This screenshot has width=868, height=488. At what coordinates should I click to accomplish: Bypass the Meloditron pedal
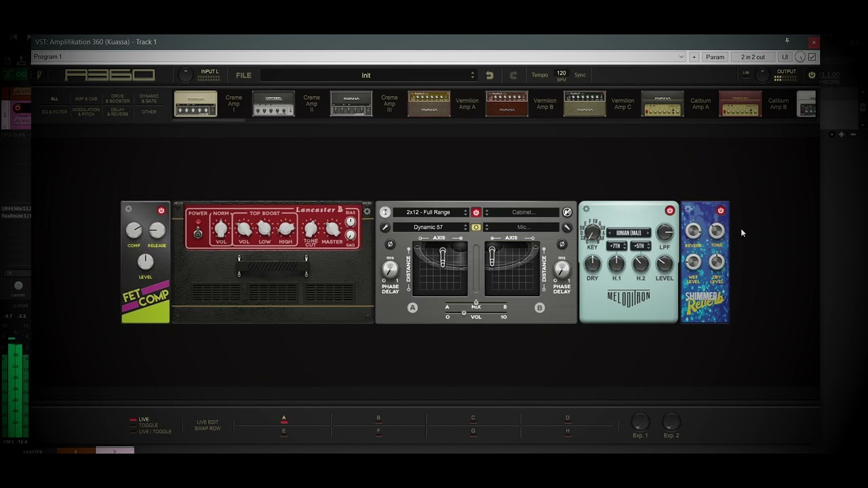point(669,210)
